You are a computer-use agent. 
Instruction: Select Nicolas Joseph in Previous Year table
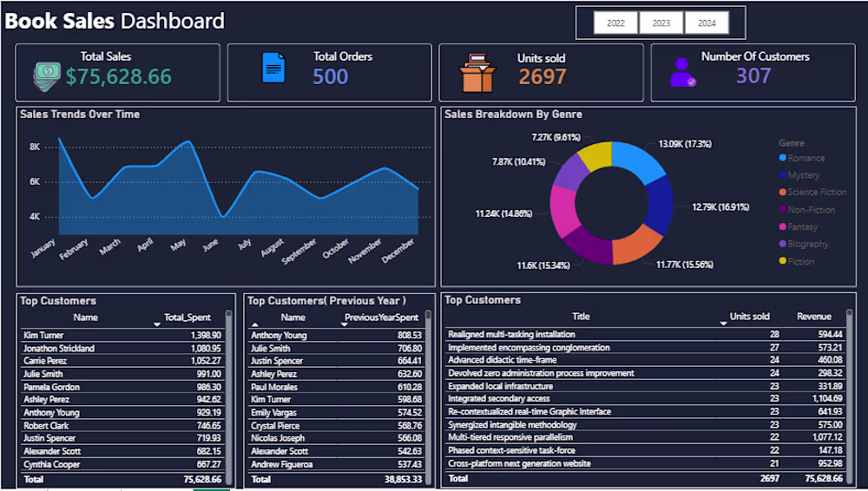pyautogui.click(x=336, y=438)
